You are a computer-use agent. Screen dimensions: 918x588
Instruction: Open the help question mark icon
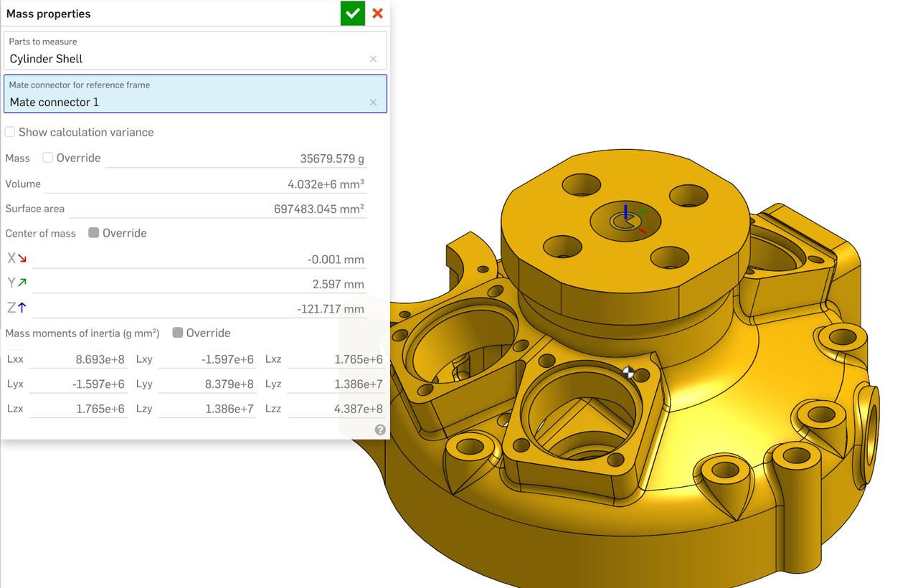[380, 429]
